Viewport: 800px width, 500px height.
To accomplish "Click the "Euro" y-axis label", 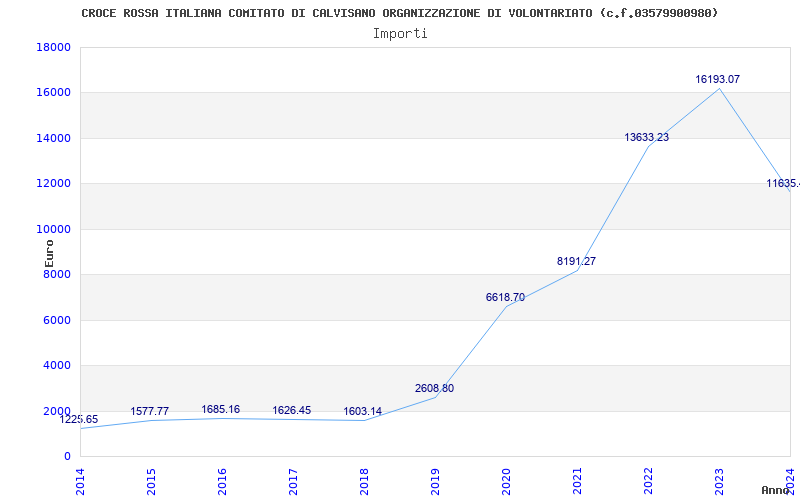I will click(49, 253).
